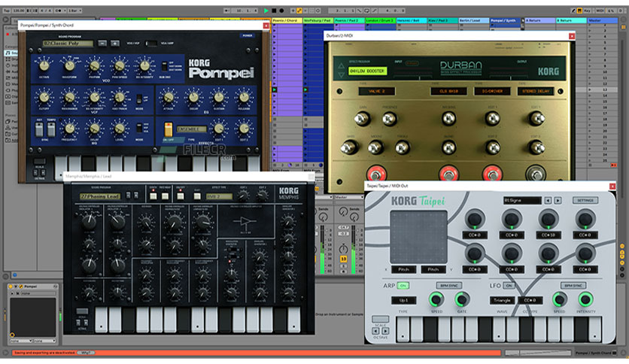Click the Pompei POWER button
The image size is (629, 364).
(247, 35)
